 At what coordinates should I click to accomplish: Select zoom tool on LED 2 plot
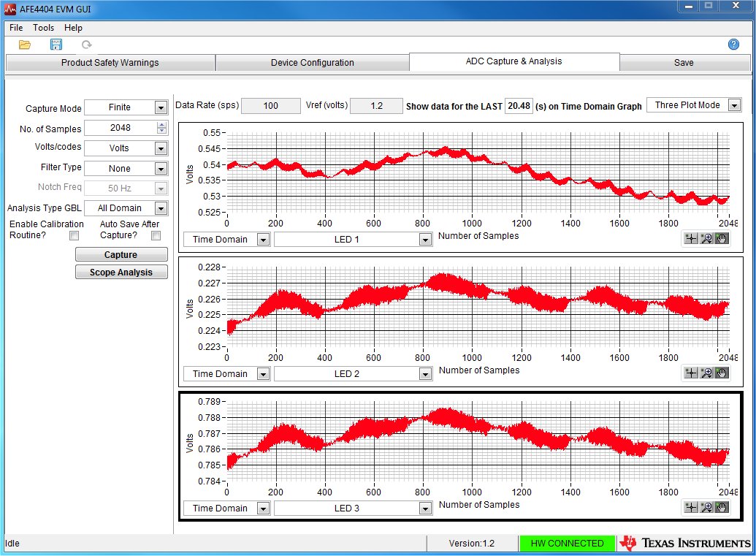point(706,373)
